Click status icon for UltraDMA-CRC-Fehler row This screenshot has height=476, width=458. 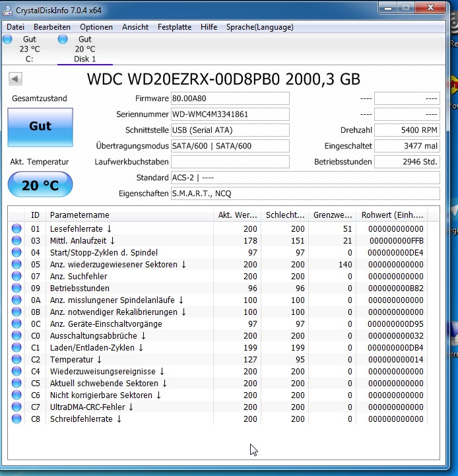[x=16, y=407]
